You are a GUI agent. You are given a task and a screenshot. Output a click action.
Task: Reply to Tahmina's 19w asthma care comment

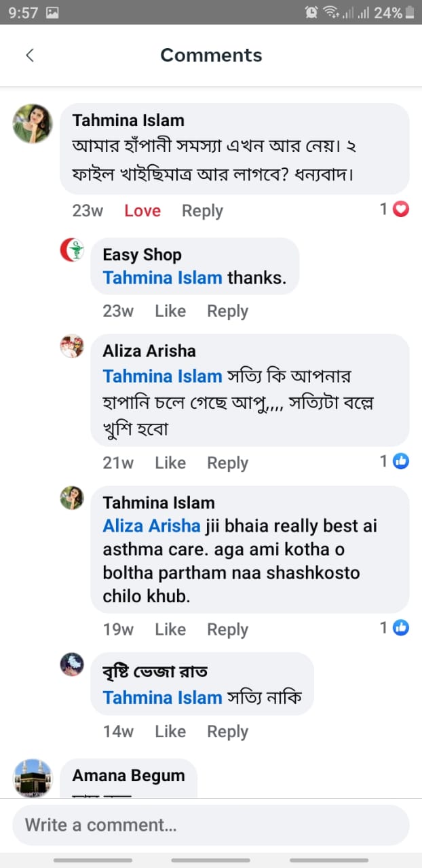pyautogui.click(x=227, y=630)
